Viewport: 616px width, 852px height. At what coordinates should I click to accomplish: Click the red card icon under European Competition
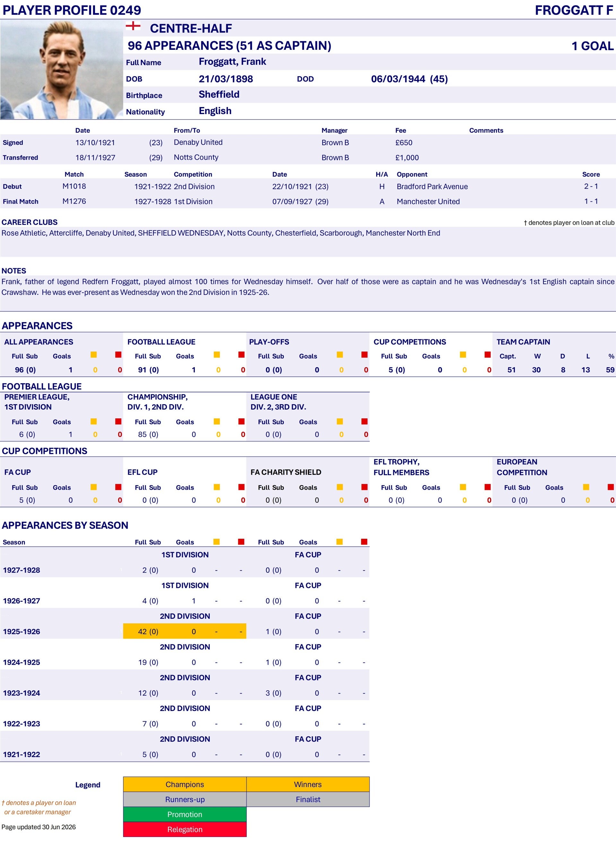point(611,487)
